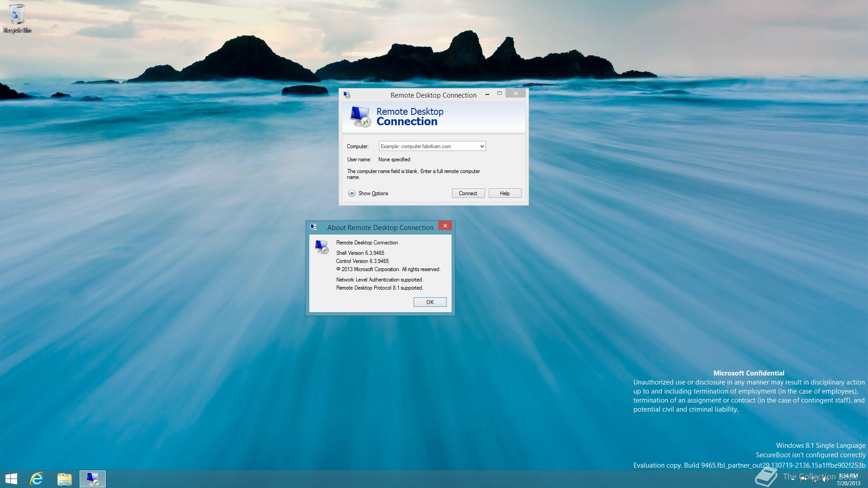Confirm About dialog with OK

(x=430, y=302)
